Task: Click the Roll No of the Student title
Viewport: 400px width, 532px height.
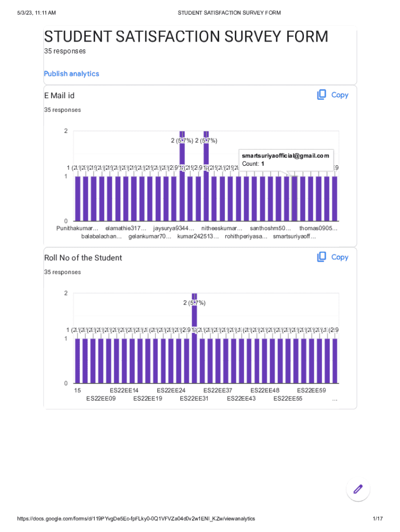Action: (x=83, y=258)
